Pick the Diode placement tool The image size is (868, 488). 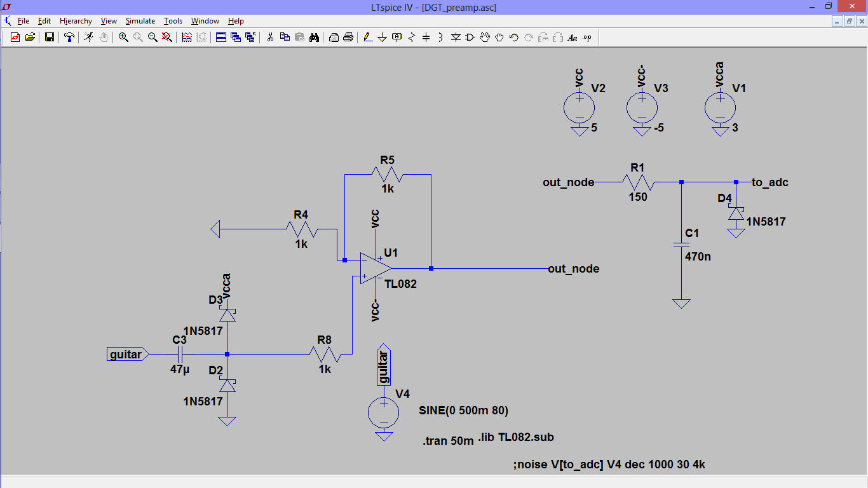point(456,37)
